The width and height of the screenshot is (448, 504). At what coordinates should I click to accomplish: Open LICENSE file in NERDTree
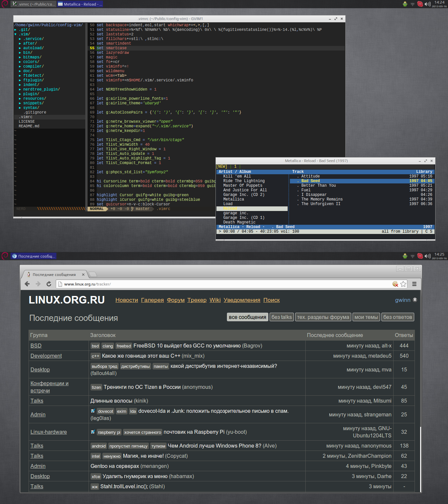(27, 121)
